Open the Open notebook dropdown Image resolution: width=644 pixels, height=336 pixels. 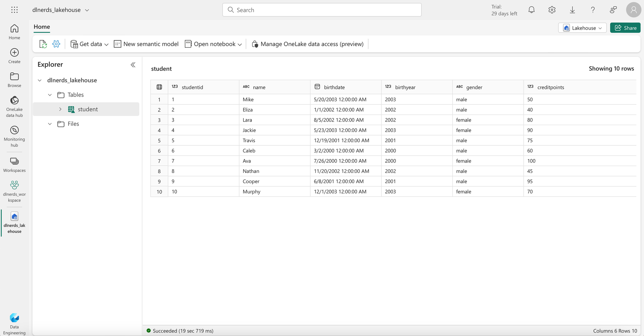coord(213,44)
